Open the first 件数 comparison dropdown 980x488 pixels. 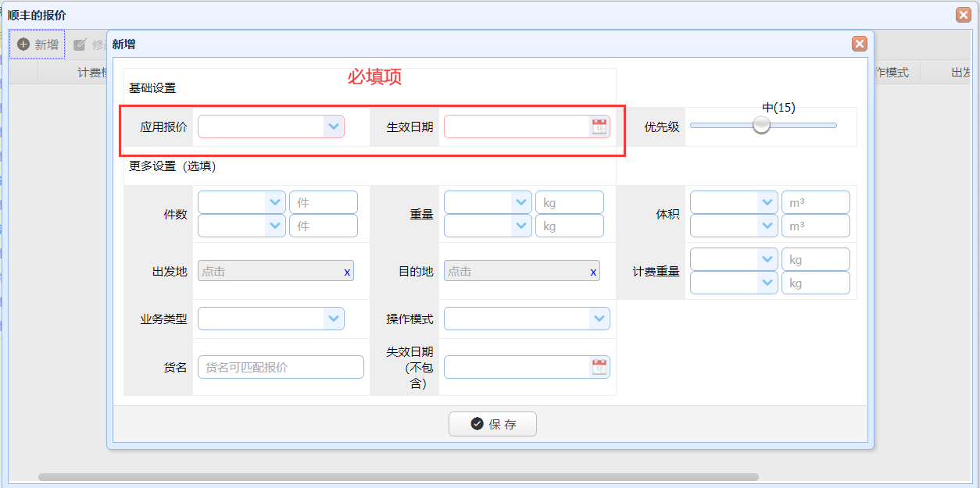point(275,202)
